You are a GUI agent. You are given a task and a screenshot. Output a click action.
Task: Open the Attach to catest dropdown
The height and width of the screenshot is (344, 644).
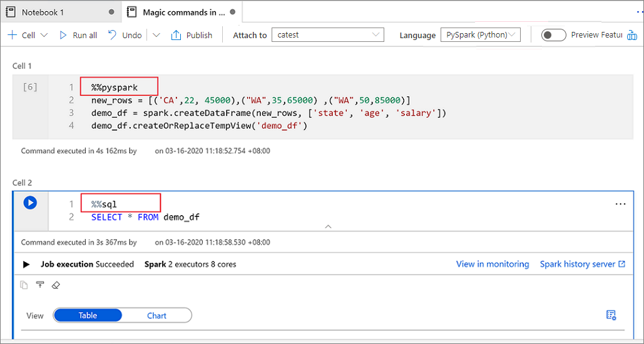(328, 35)
